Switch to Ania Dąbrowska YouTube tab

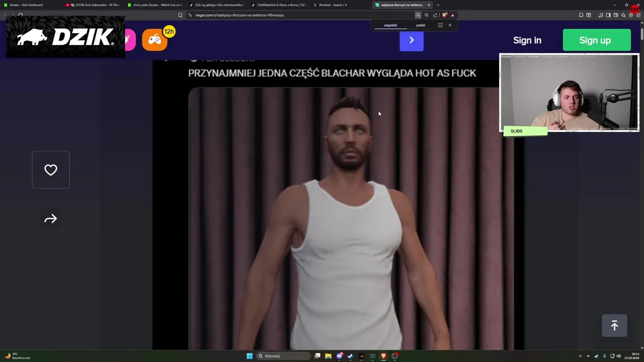(x=93, y=5)
